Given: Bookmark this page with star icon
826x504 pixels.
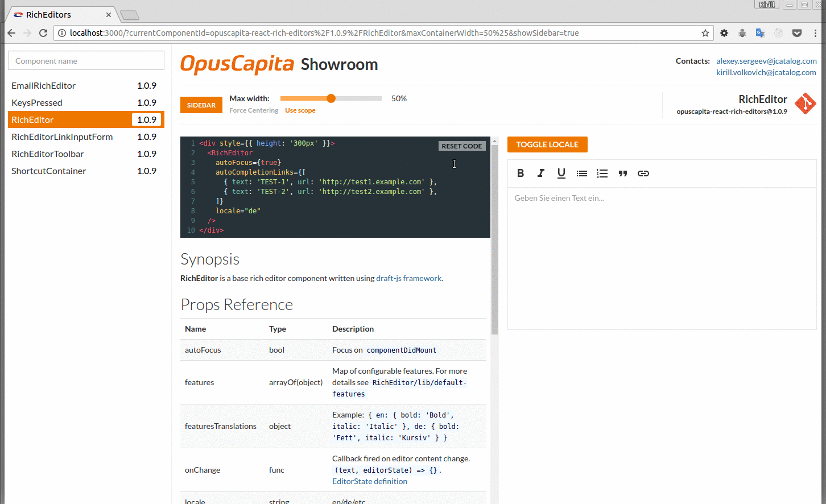Looking at the screenshot, I should [x=705, y=33].
